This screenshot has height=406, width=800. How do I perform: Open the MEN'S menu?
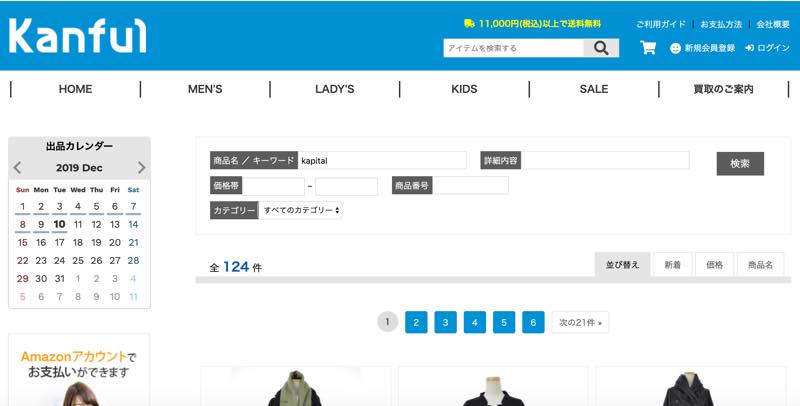(205, 89)
